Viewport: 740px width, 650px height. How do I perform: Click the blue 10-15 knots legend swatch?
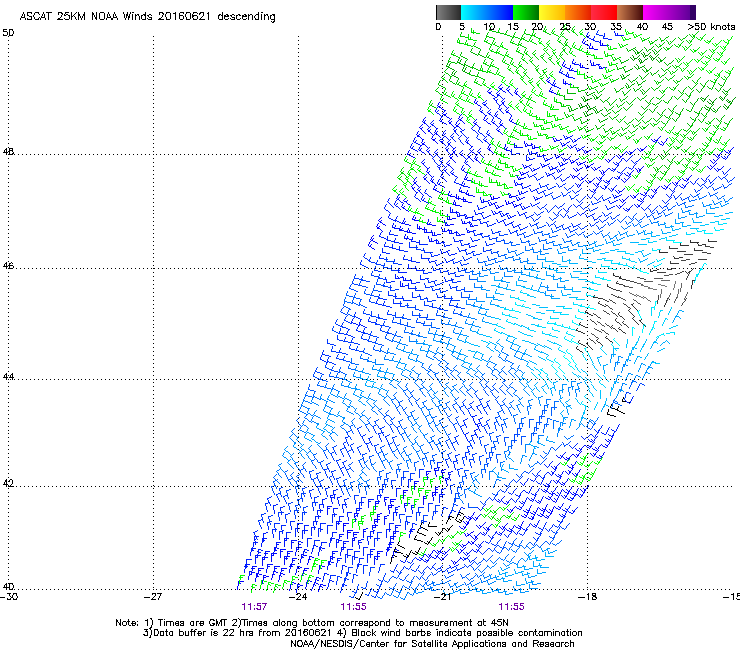(x=500, y=12)
